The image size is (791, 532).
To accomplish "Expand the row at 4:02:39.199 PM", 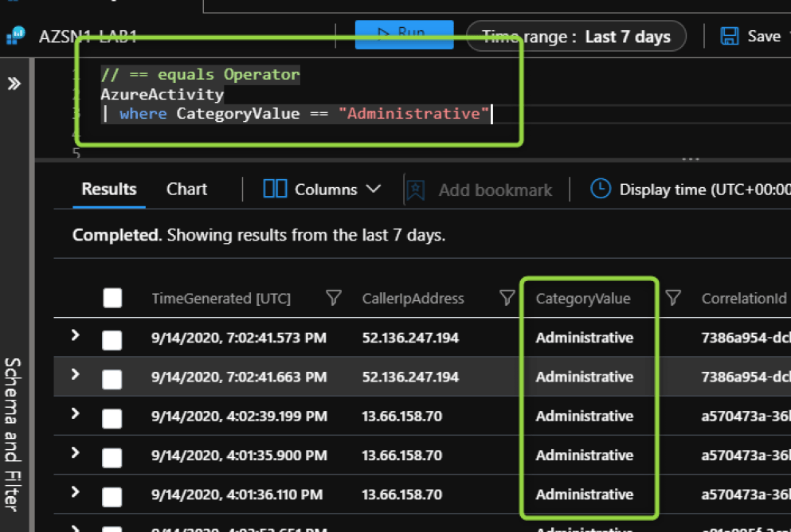I will pyautogui.click(x=75, y=413).
